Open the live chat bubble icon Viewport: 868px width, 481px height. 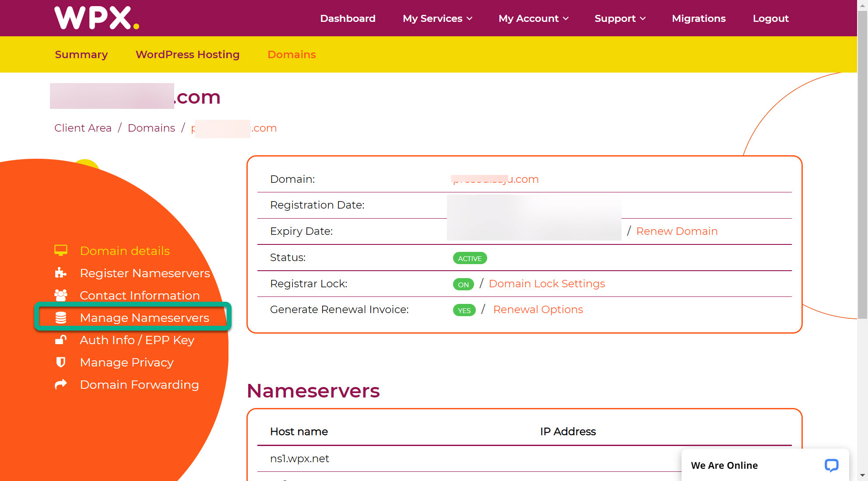(x=831, y=465)
